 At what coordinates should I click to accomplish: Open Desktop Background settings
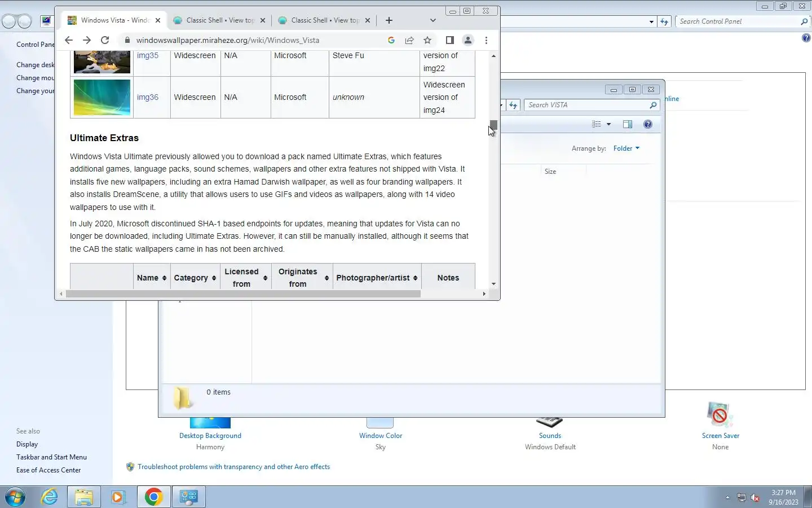[x=210, y=436]
